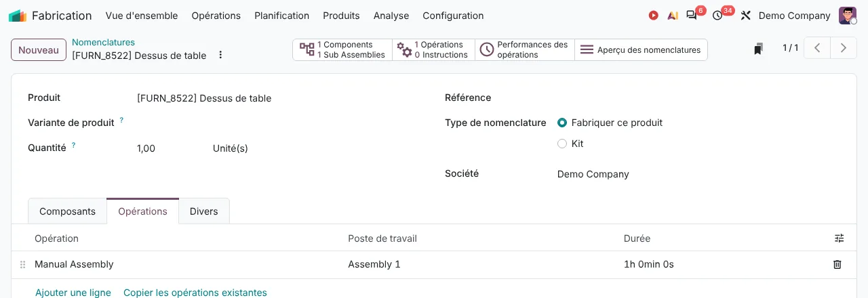Open the Demo Company switcher in navbar

point(794,16)
